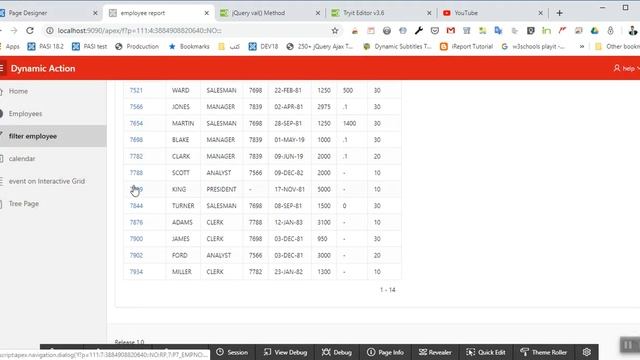Open the Prodcuction bookmark
This screenshot has height=360, width=640.
pyautogui.click(x=137, y=47)
